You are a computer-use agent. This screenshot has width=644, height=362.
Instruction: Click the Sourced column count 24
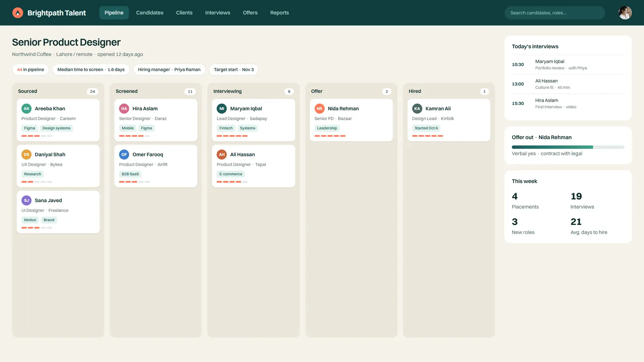(x=93, y=91)
